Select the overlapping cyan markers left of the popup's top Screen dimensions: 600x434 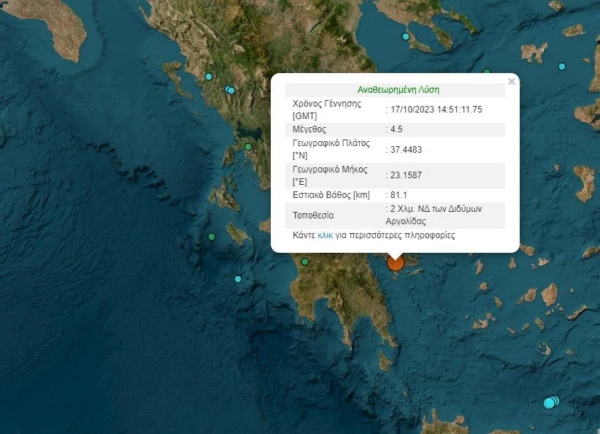[x=230, y=90]
